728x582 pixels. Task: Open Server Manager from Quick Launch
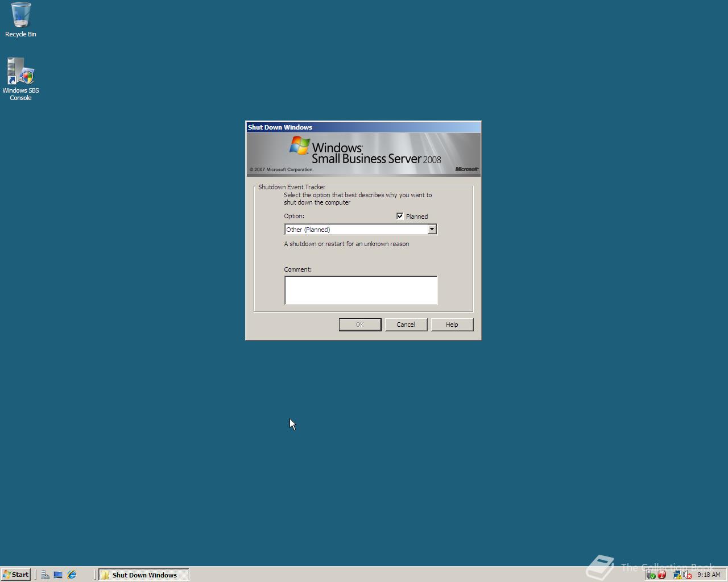point(45,575)
